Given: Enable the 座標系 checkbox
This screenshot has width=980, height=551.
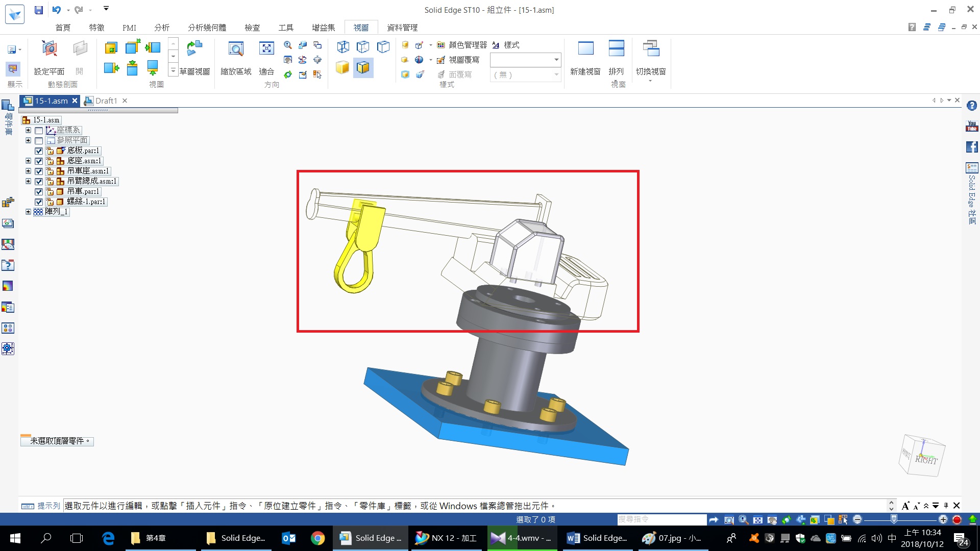Looking at the screenshot, I should coord(39,131).
